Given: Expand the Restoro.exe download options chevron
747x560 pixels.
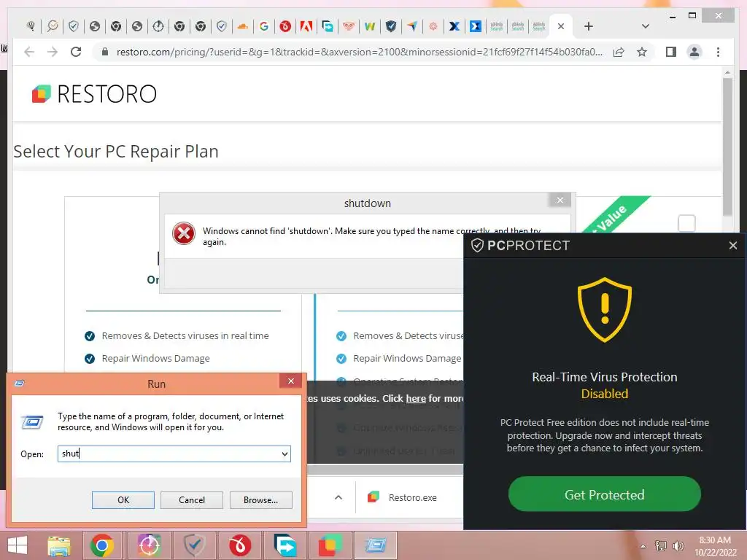Looking at the screenshot, I should click(338, 497).
